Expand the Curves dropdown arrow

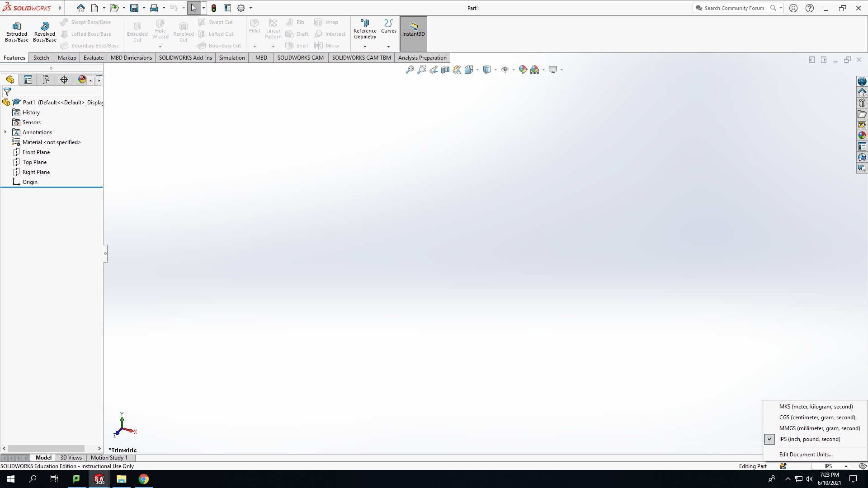[388, 47]
